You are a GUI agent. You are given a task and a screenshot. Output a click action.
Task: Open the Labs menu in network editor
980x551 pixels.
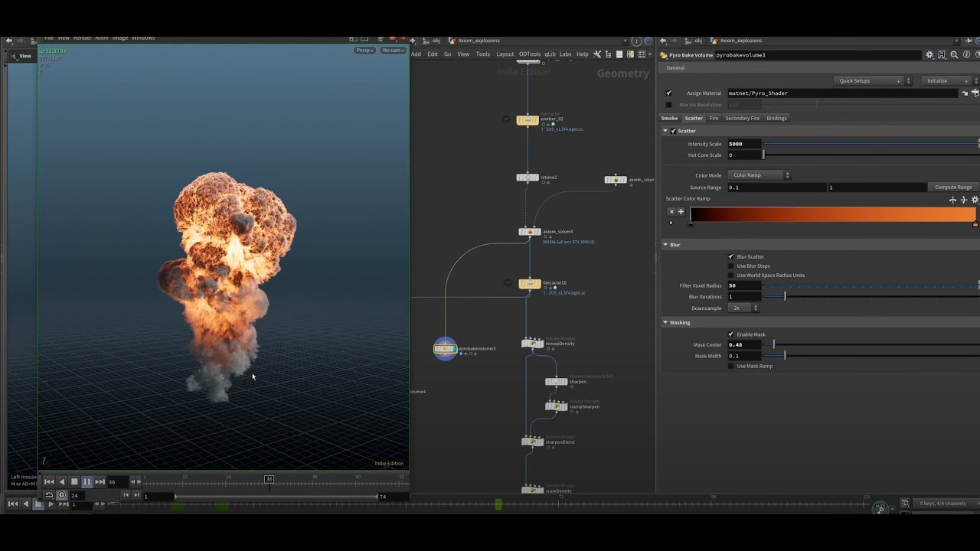tap(565, 54)
